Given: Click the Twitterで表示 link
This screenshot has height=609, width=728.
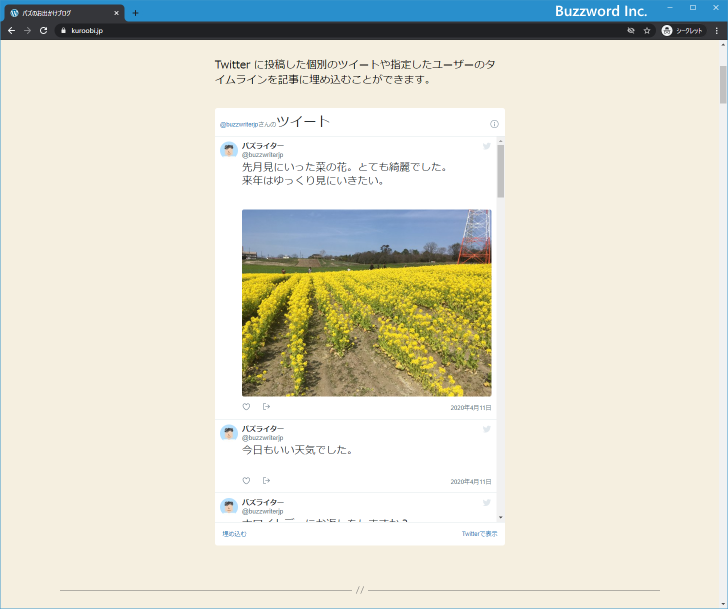Looking at the screenshot, I should pos(479,534).
